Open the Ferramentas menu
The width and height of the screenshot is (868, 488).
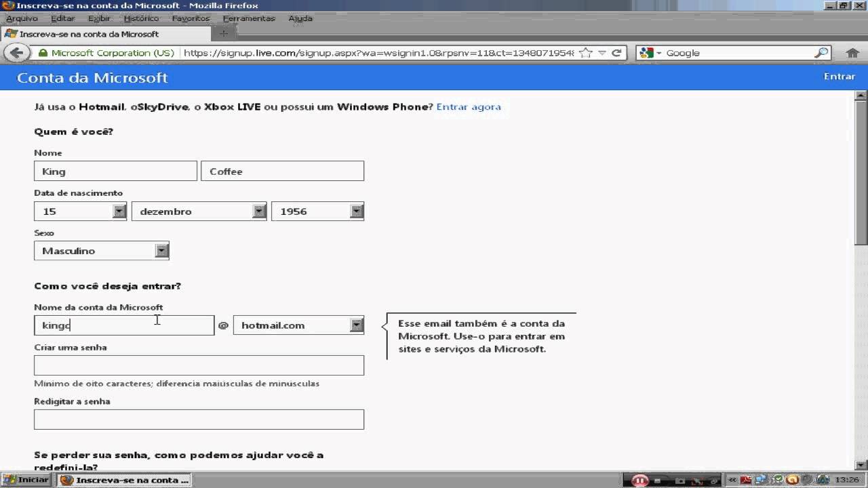pyautogui.click(x=249, y=18)
